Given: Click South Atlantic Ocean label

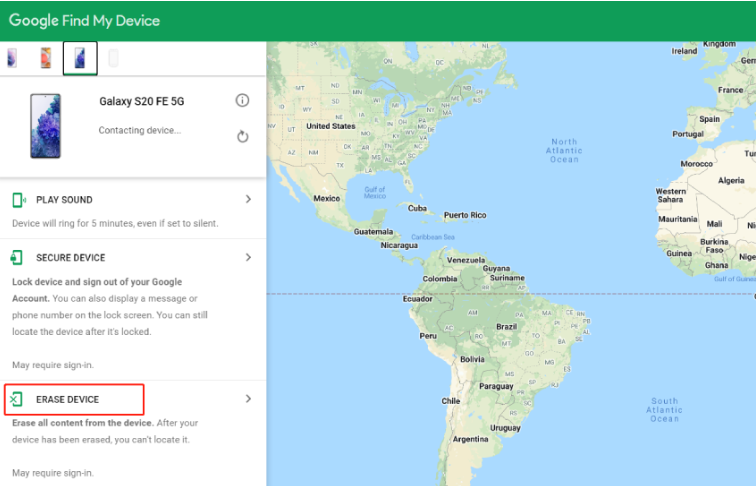Looking at the screenshot, I should pos(664,410).
